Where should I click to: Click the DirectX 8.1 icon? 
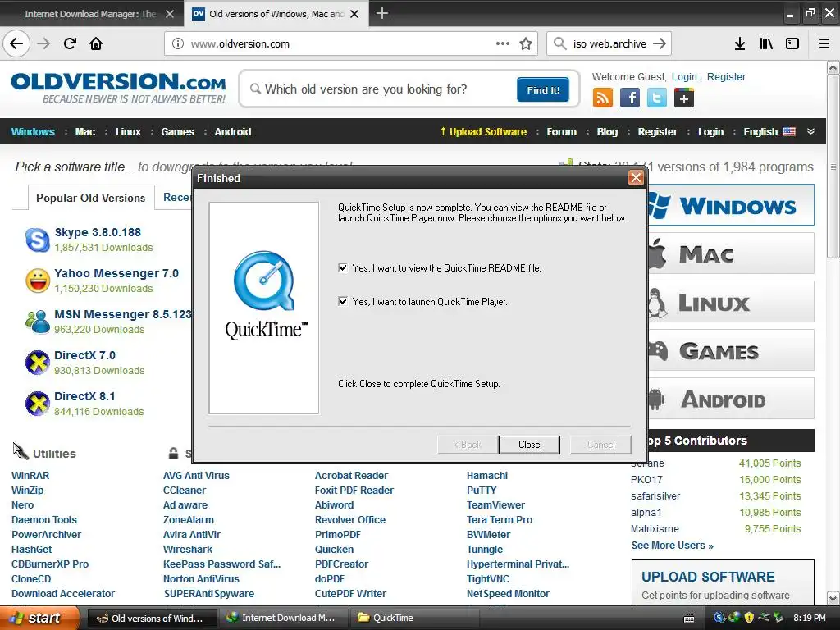coord(38,404)
